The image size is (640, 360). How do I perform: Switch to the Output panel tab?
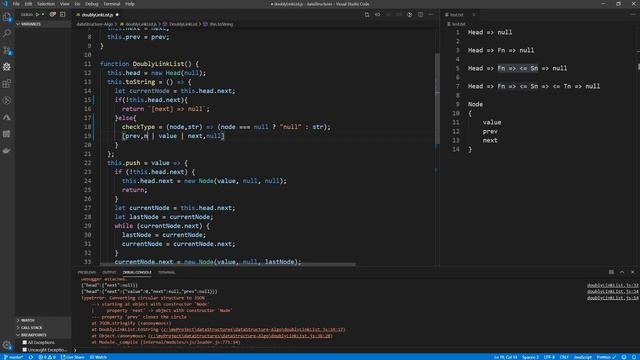coord(109,272)
